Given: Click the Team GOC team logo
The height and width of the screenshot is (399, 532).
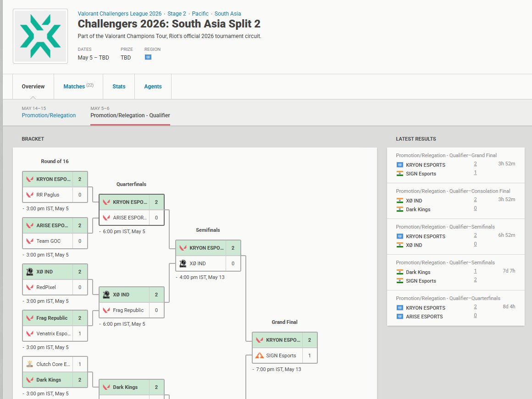Looking at the screenshot, I should pos(30,241).
